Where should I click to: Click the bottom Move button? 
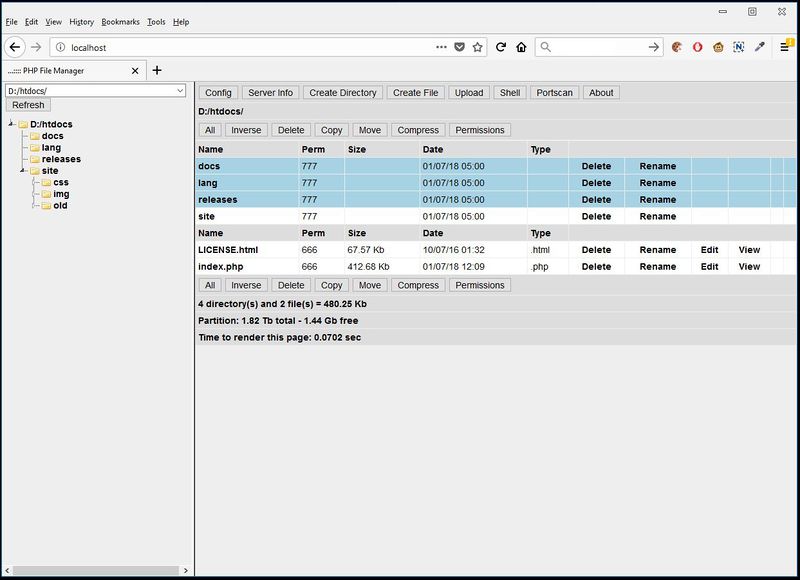(370, 285)
